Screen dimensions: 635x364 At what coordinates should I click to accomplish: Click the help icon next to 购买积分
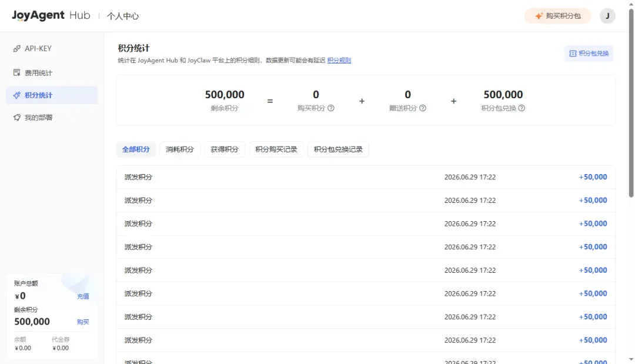pos(331,108)
